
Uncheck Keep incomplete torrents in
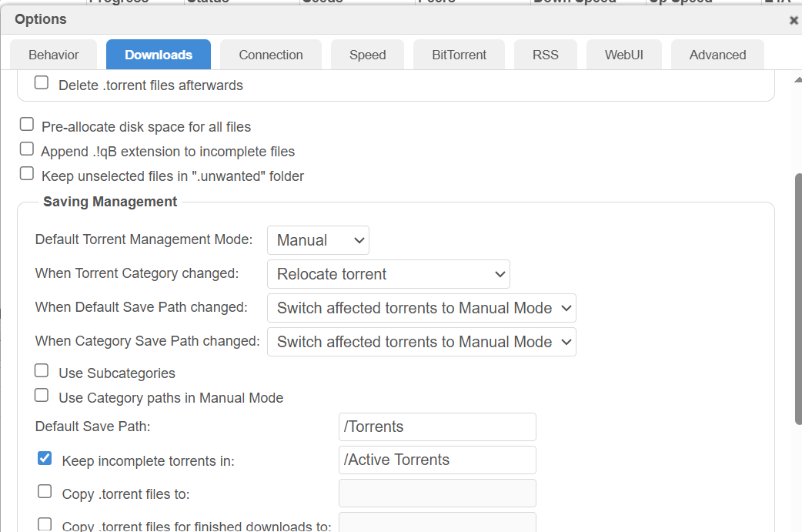[45, 459]
